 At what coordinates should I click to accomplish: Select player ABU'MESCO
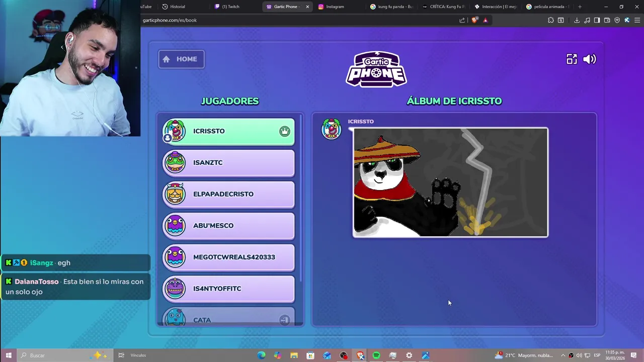click(228, 226)
